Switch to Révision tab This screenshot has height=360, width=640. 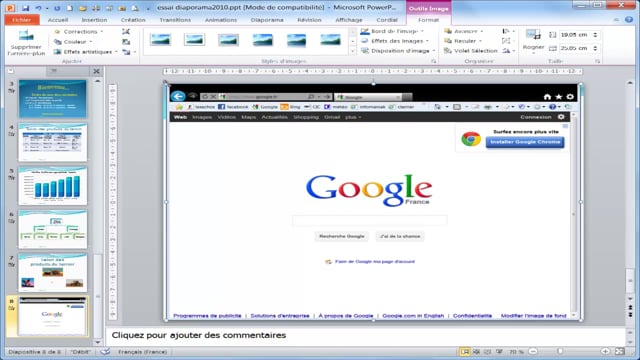309,20
